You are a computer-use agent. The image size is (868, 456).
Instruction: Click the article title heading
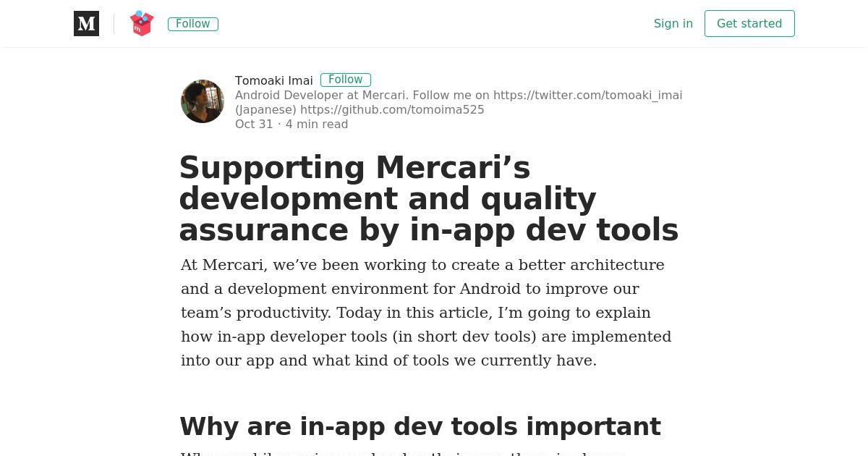coord(429,198)
